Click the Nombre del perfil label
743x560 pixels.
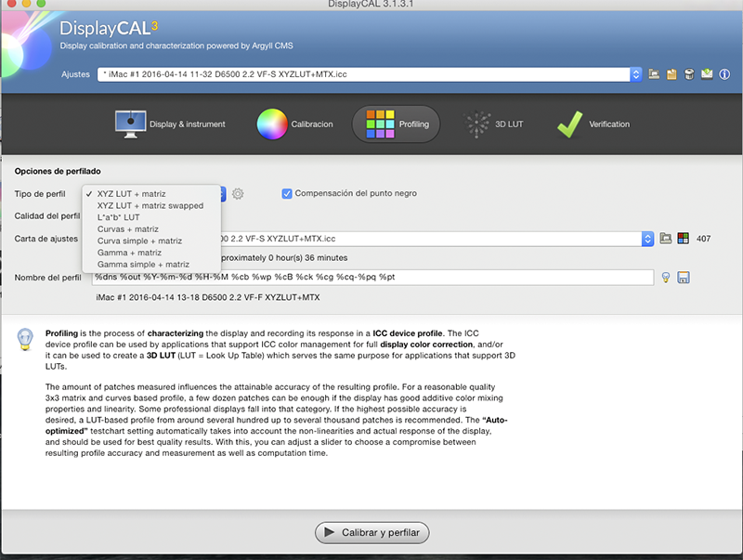(x=48, y=278)
